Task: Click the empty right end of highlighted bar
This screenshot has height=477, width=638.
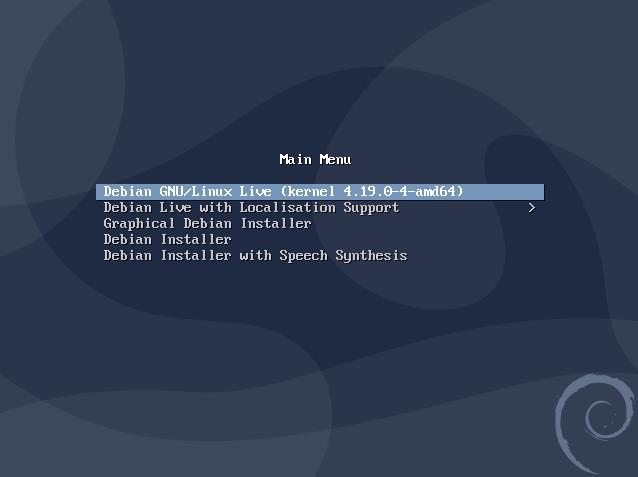Action: coord(504,192)
